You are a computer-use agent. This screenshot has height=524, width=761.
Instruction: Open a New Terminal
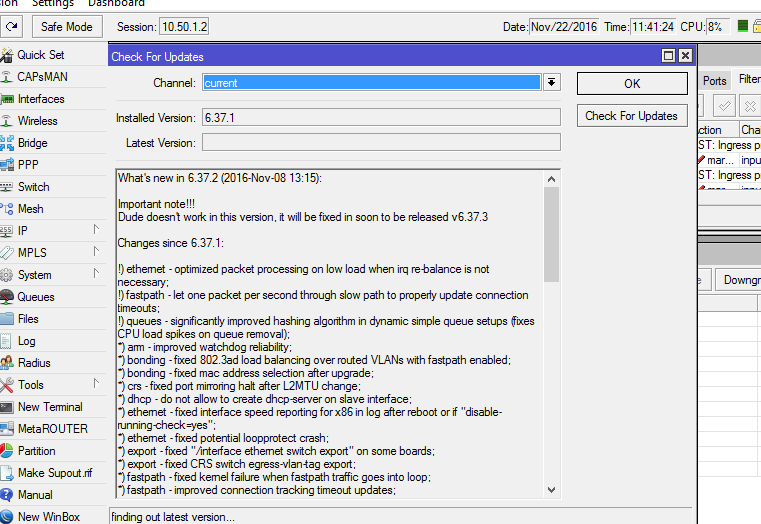click(52, 407)
